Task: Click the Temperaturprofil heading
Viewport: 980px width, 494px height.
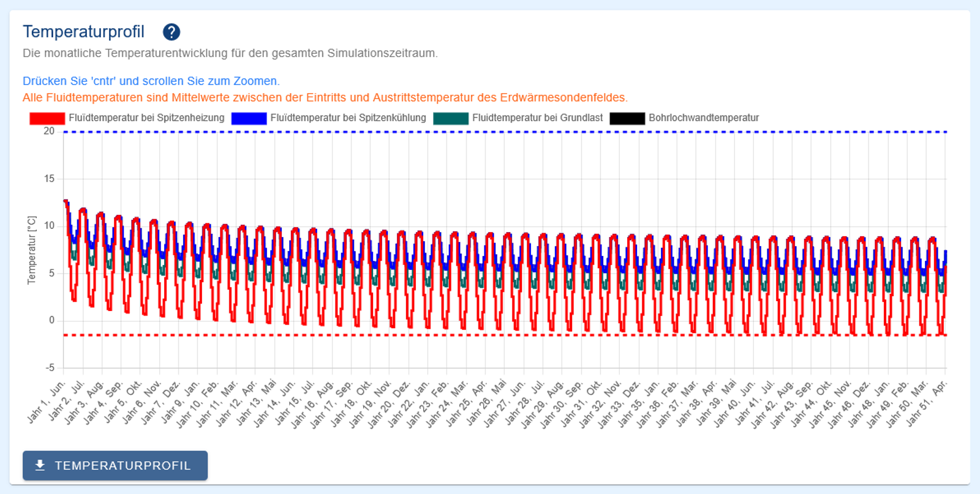Action: click(83, 32)
